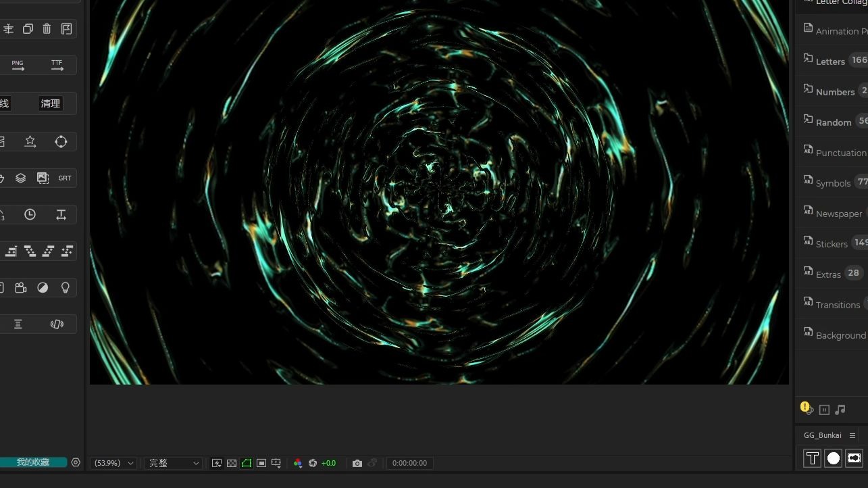Click the T text button in GG_Bunkai
Image resolution: width=868 pixels, height=488 pixels.
coord(812,458)
